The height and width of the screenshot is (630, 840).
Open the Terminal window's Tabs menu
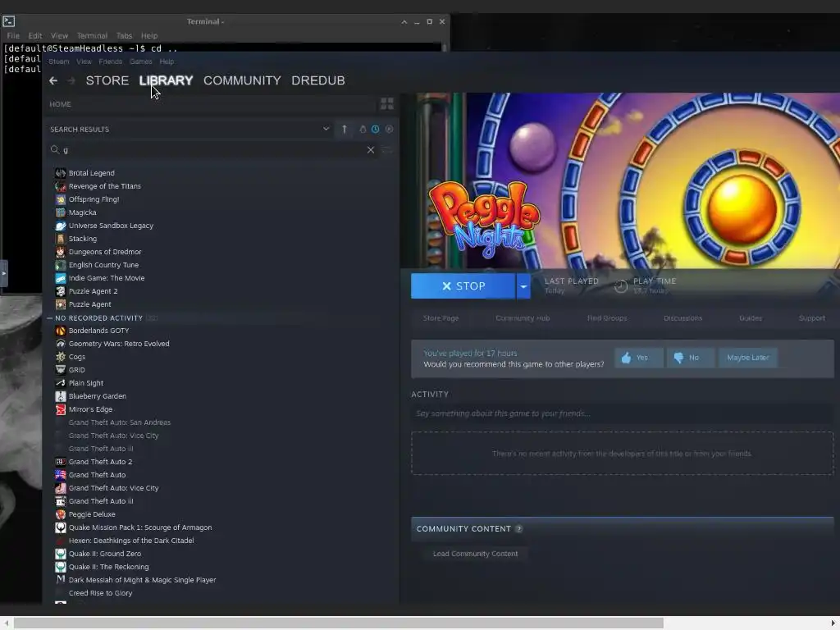coord(125,35)
